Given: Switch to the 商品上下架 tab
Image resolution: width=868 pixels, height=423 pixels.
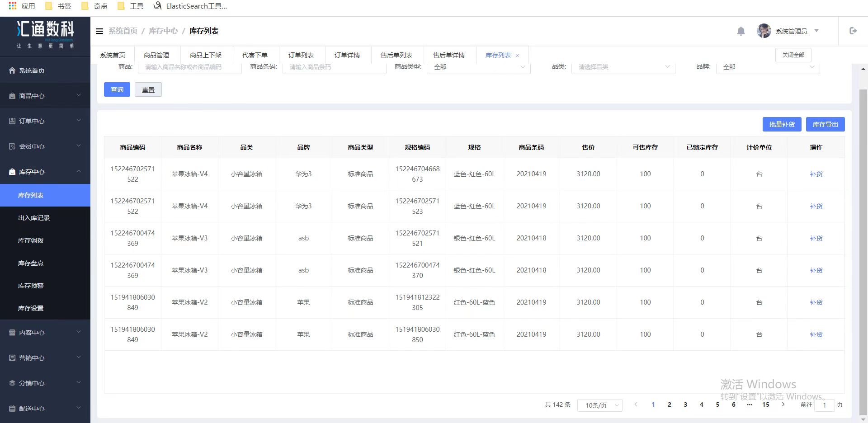Looking at the screenshot, I should pyautogui.click(x=206, y=55).
